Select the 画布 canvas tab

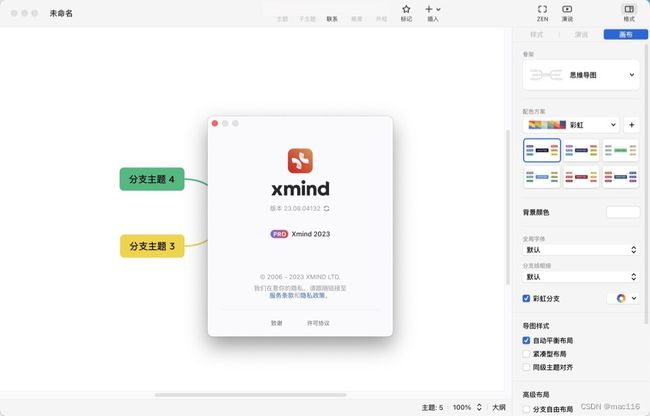626,35
